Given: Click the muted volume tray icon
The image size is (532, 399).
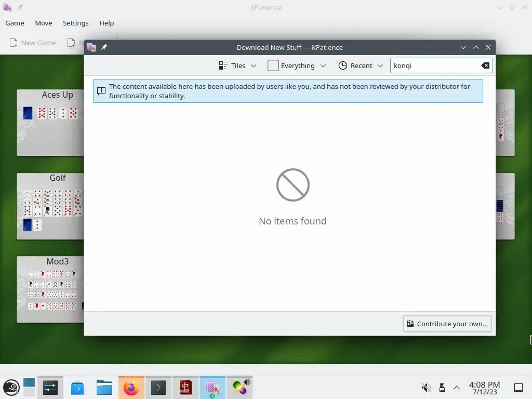Looking at the screenshot, I should [426, 388].
